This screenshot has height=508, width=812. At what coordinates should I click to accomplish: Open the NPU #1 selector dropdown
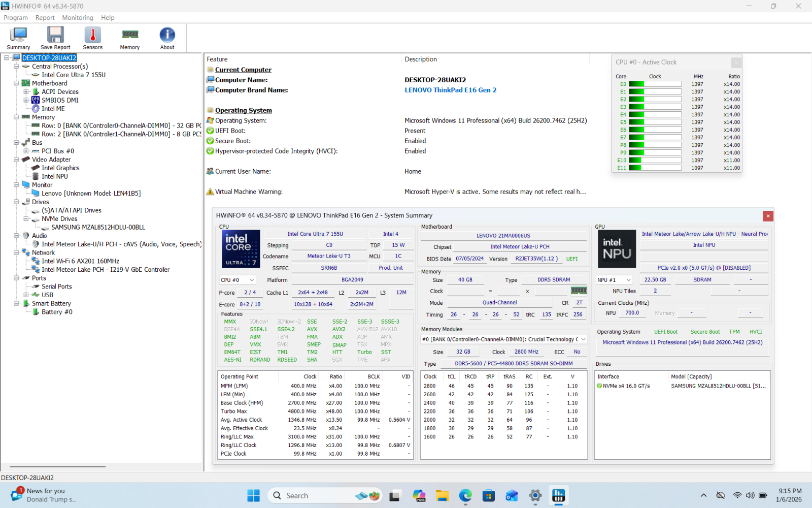[x=614, y=280]
